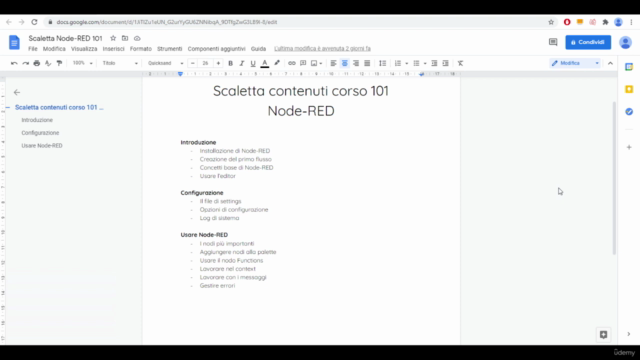Image resolution: width=640 pixels, height=360 pixels.
Task: Open the Modifica menu
Action: pos(54,49)
